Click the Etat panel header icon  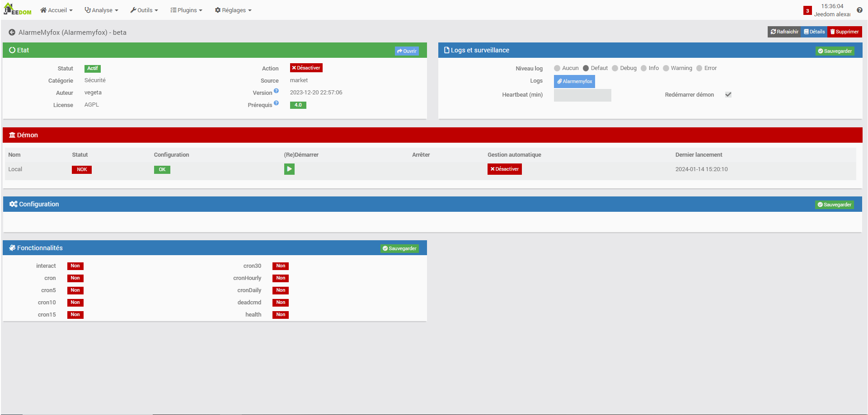(12, 50)
